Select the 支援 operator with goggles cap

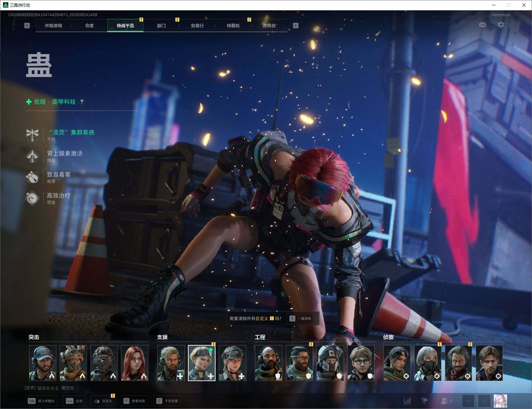tap(232, 363)
